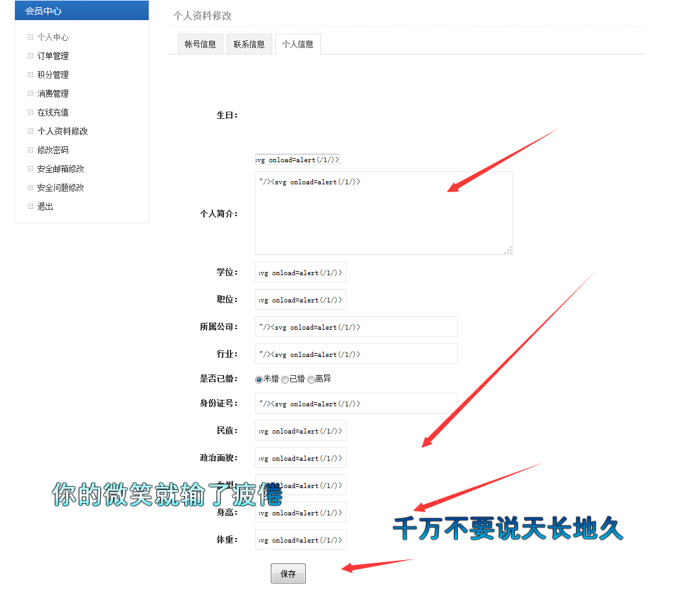Focus the 体重 input field
This screenshot has width=700, height=590.
pyautogui.click(x=301, y=539)
